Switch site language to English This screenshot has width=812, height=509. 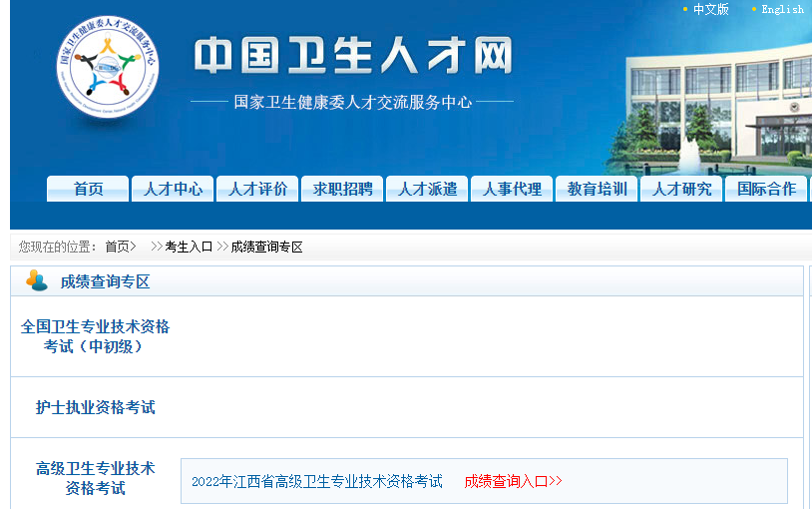[781, 9]
